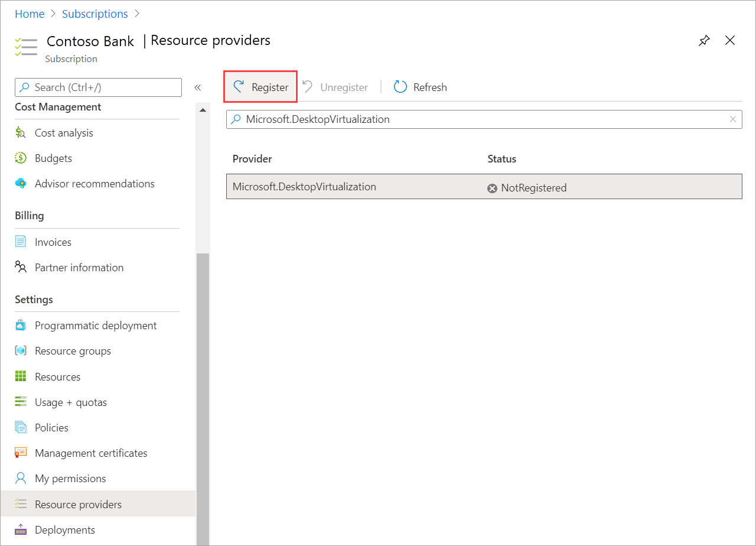Image resolution: width=756 pixels, height=546 pixels.
Task: Select Resource providers in sidebar
Action: click(97, 504)
